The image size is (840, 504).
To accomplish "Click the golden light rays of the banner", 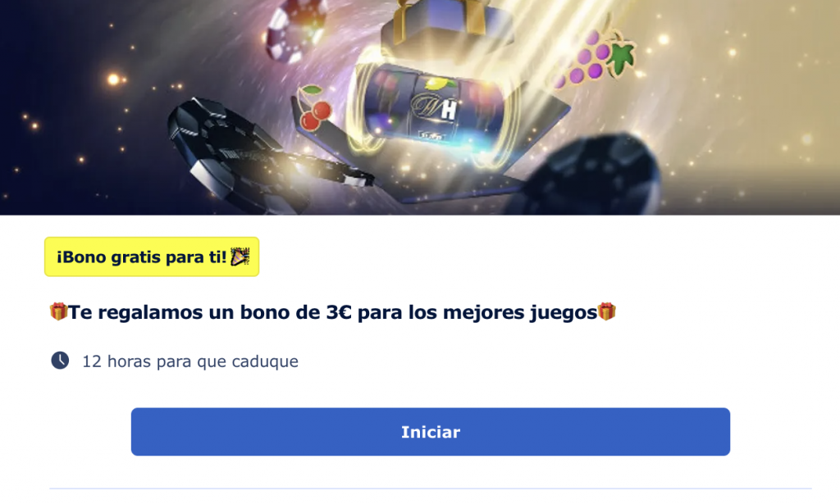I will 739,107.
